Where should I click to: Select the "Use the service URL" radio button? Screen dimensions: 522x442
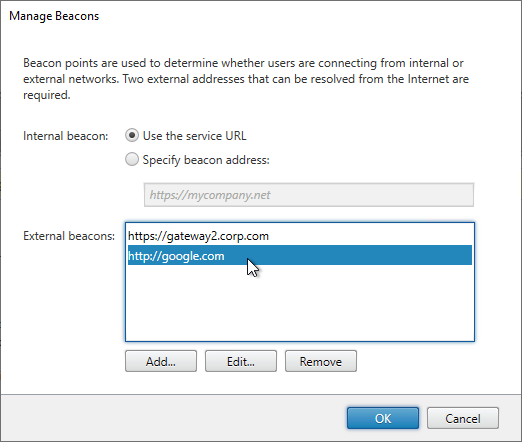pos(132,135)
